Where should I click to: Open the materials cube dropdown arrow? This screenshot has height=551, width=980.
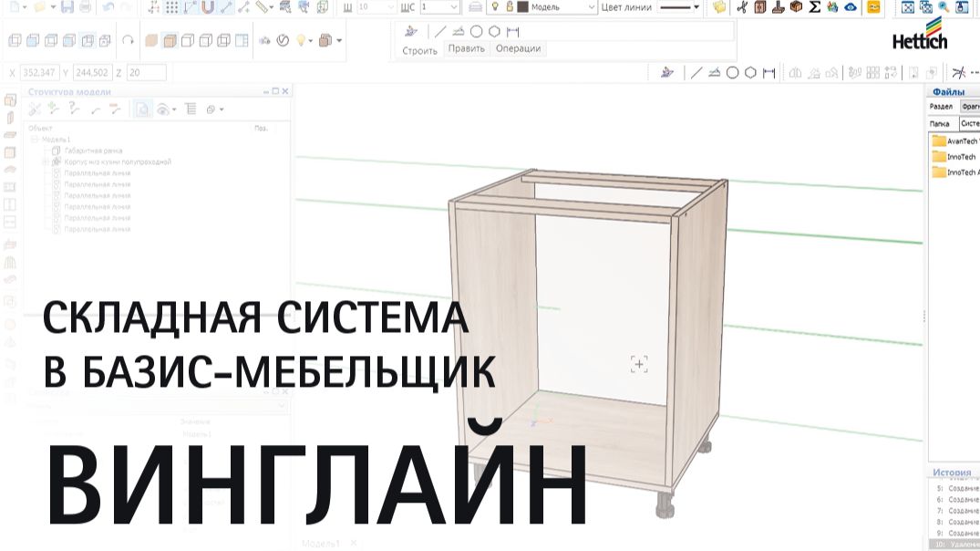click(339, 41)
